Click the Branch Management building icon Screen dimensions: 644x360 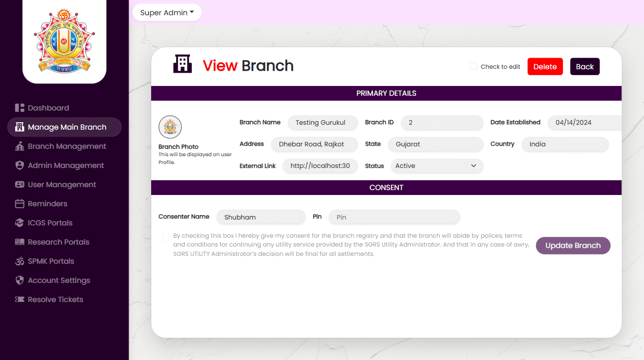(20, 146)
